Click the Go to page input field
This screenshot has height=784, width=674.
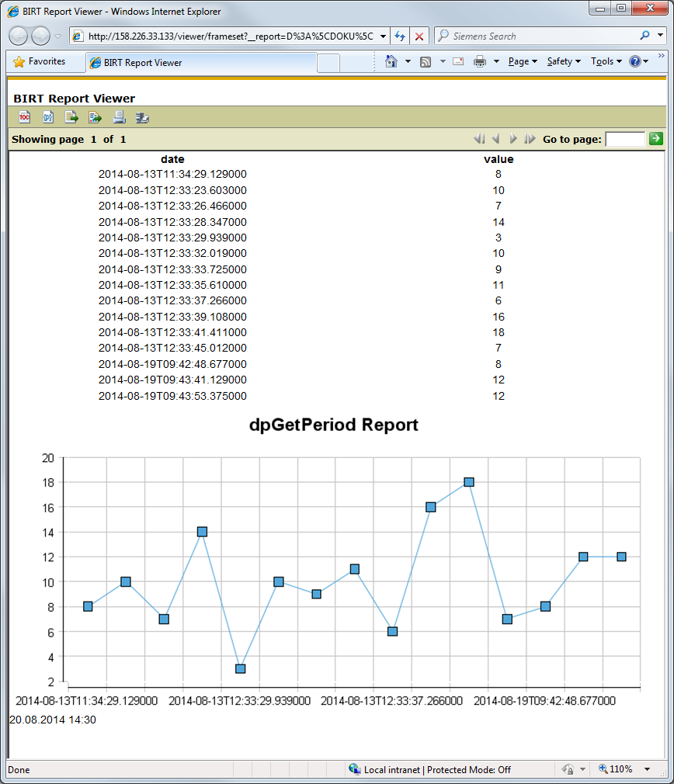[x=625, y=139]
